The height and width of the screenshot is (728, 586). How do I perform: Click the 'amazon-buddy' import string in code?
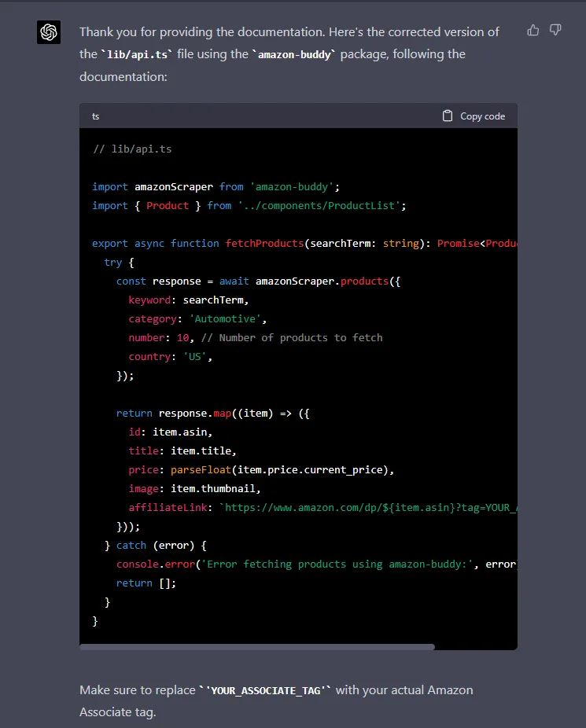[x=293, y=186]
